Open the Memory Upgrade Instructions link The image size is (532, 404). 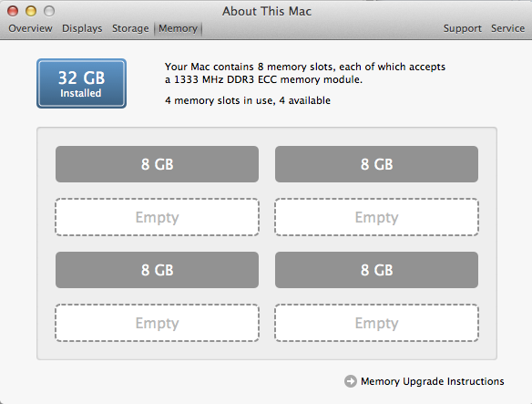(x=432, y=381)
